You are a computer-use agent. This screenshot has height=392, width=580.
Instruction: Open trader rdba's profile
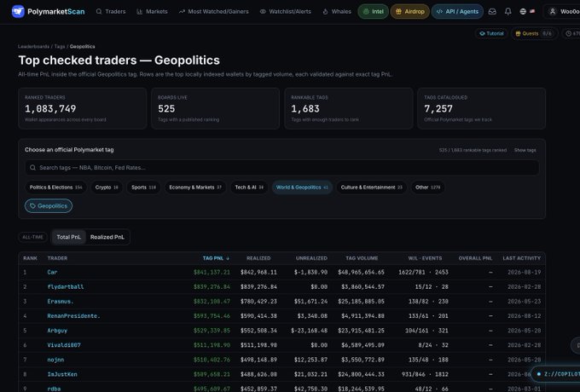[54, 389]
